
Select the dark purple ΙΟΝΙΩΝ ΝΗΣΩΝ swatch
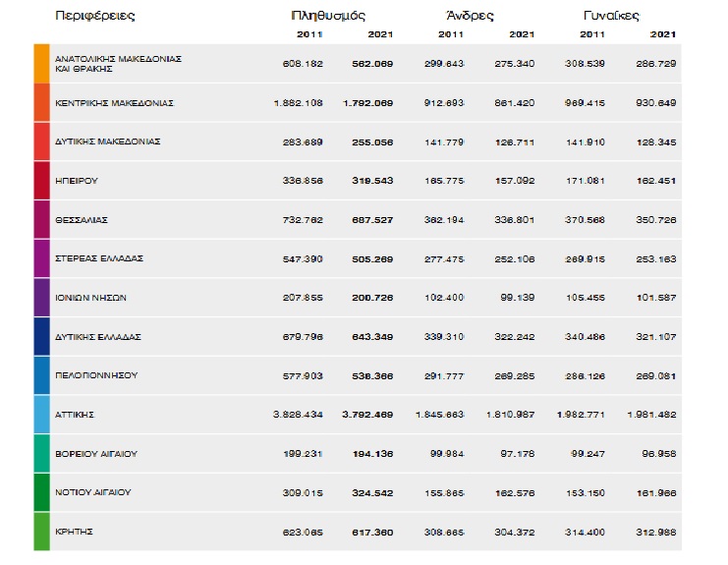point(41,297)
